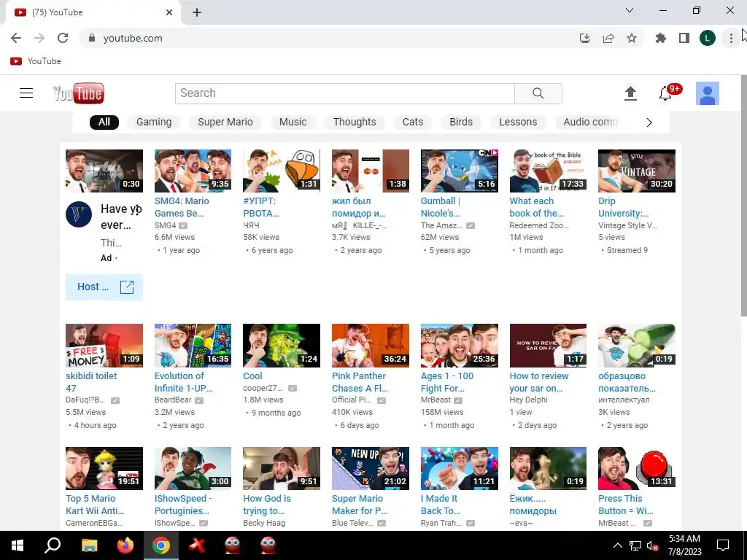Open the 36:24 Pink Panther thumbnail
Screen dimensions: 747x560
[370, 345]
